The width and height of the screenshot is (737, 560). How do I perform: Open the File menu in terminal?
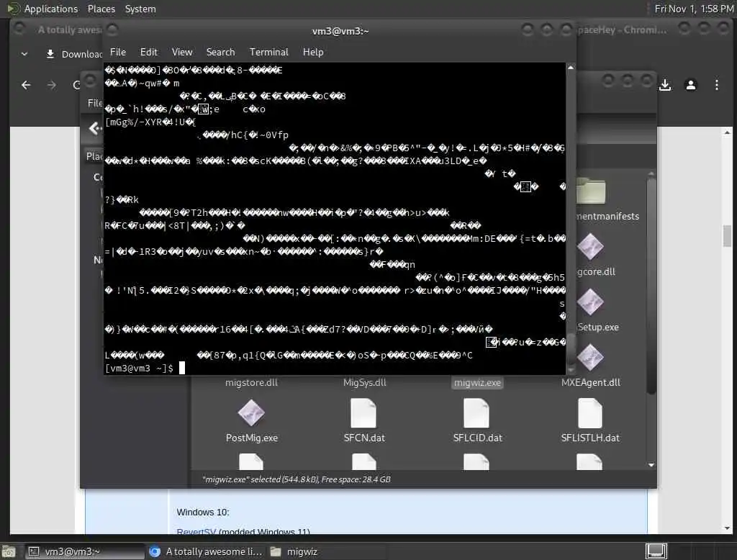click(x=117, y=53)
